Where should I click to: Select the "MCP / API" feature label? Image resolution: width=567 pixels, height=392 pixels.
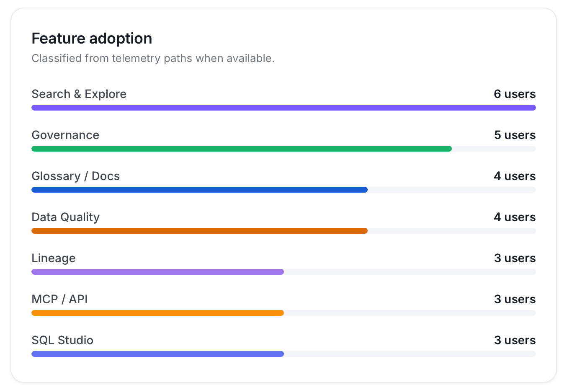[59, 299]
